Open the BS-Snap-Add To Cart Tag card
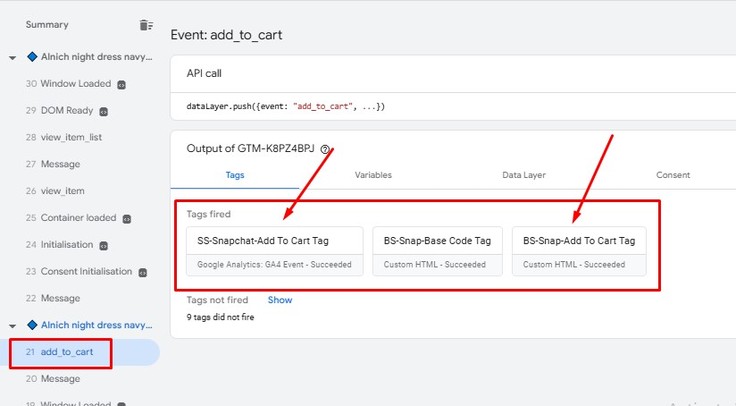 tap(578, 251)
